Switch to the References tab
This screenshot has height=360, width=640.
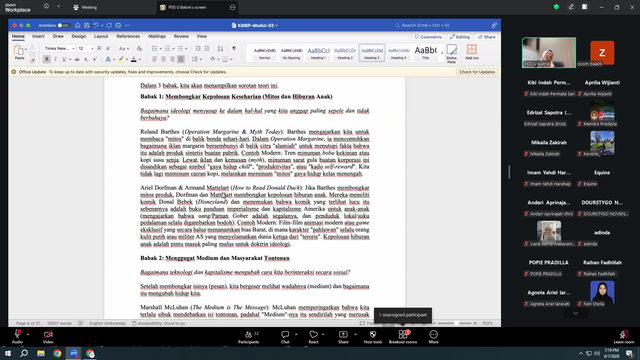pyautogui.click(x=128, y=36)
